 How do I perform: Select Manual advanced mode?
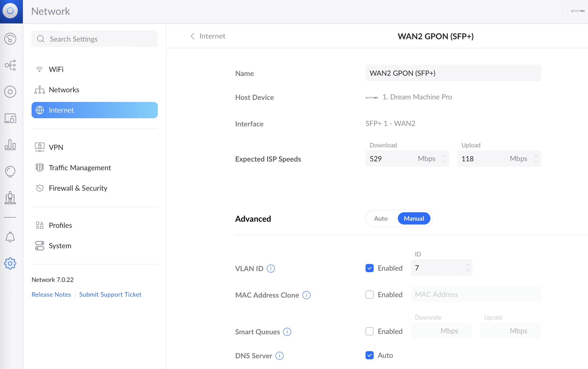(414, 218)
